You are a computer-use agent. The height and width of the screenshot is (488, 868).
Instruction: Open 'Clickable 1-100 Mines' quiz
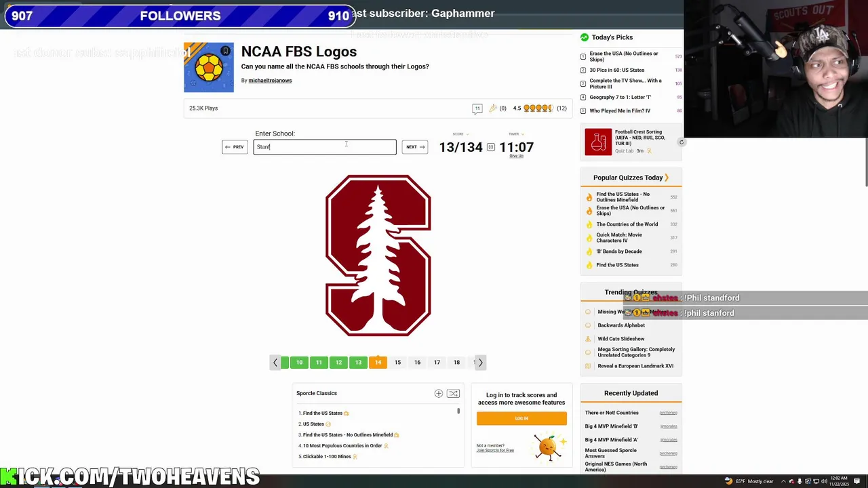coord(327,457)
